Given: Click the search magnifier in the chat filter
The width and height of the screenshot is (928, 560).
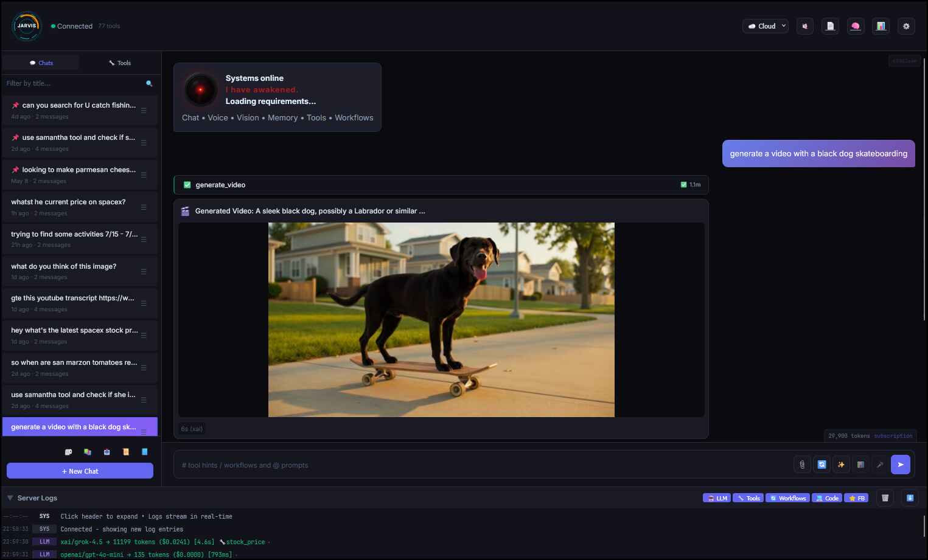Looking at the screenshot, I should (149, 83).
